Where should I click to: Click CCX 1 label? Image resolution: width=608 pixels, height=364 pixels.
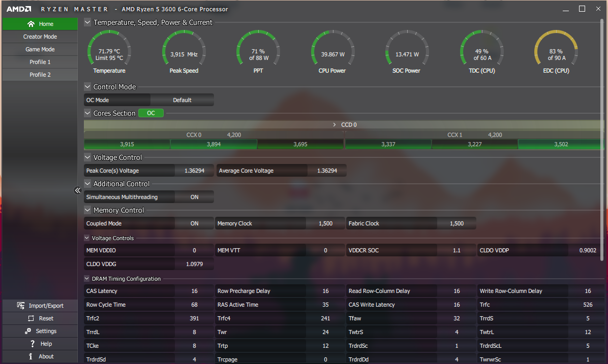(x=455, y=135)
